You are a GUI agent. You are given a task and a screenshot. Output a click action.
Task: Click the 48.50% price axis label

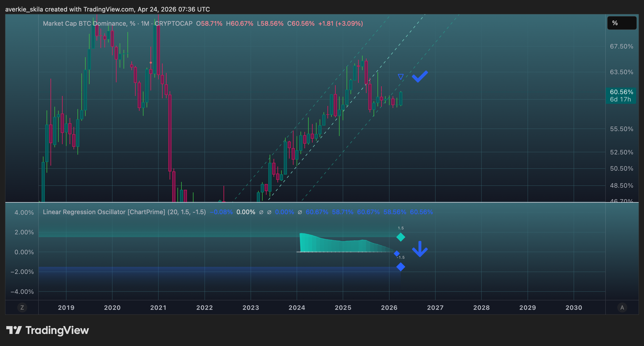click(621, 186)
